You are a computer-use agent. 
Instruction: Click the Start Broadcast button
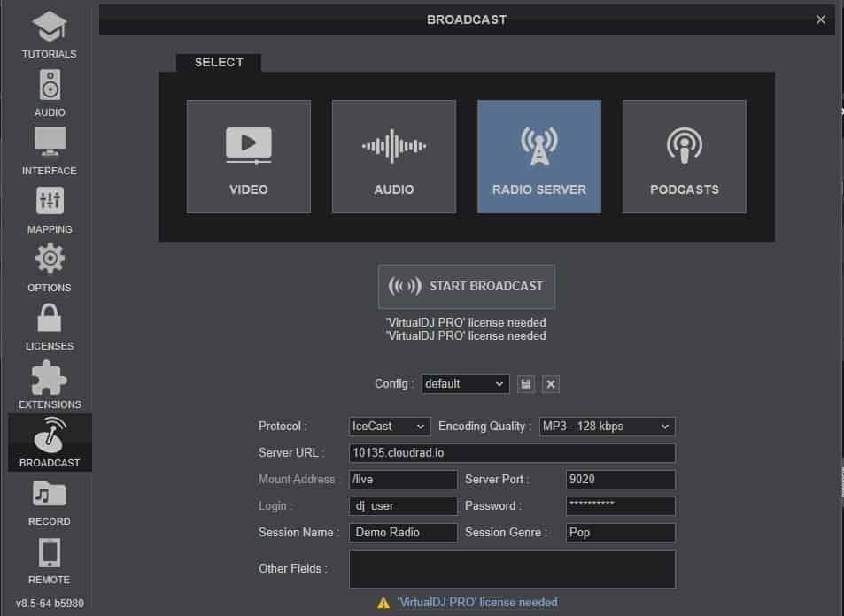tap(467, 287)
